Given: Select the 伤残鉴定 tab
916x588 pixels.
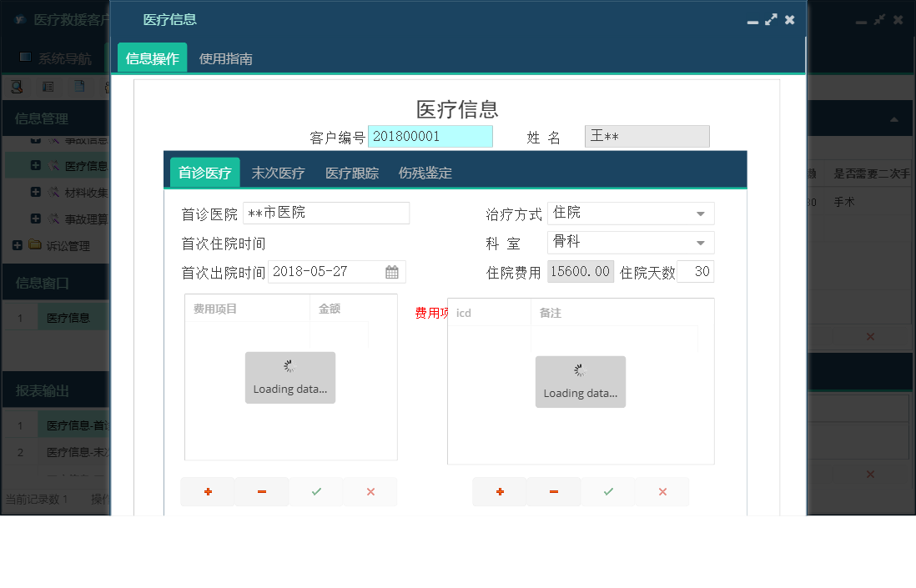Looking at the screenshot, I should click(x=425, y=173).
